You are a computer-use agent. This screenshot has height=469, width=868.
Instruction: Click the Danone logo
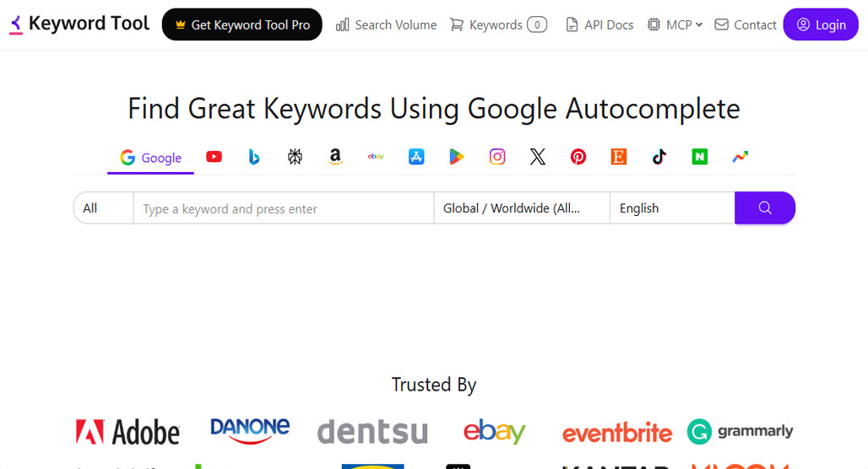[x=250, y=431]
